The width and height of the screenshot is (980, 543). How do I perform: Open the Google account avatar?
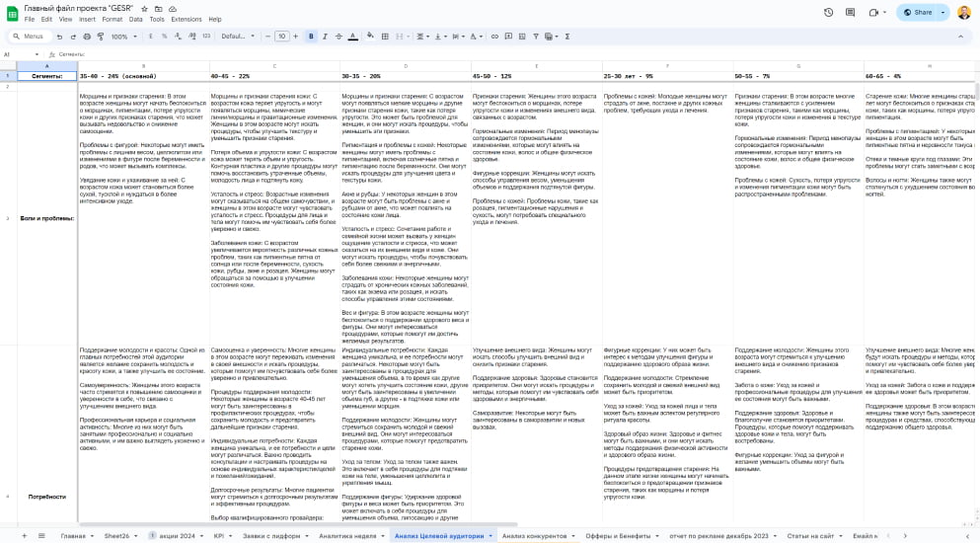tap(964, 13)
